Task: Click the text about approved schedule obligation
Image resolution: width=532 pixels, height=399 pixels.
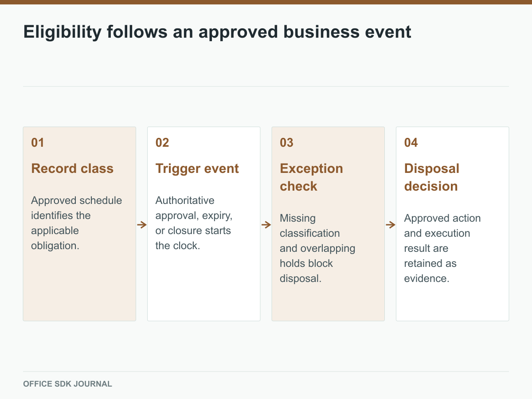Action: tap(77, 223)
